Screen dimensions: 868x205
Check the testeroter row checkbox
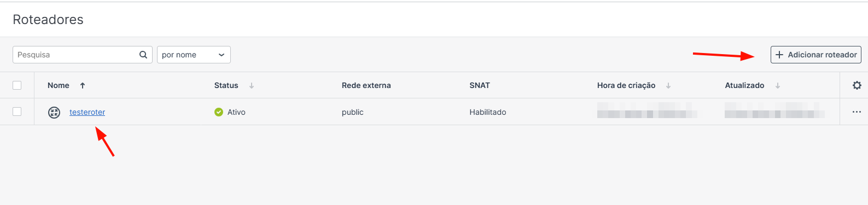tap(17, 112)
